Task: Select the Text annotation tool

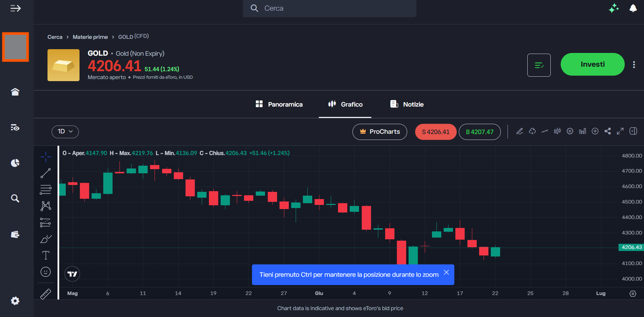Action: (x=46, y=255)
